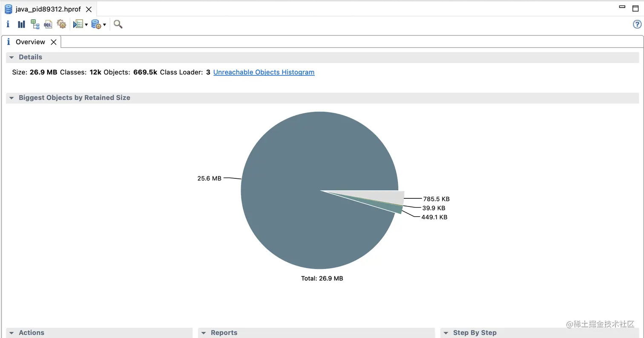Click the light gray 785.5 KB pie slice
This screenshot has width=644, height=338.
383,197
